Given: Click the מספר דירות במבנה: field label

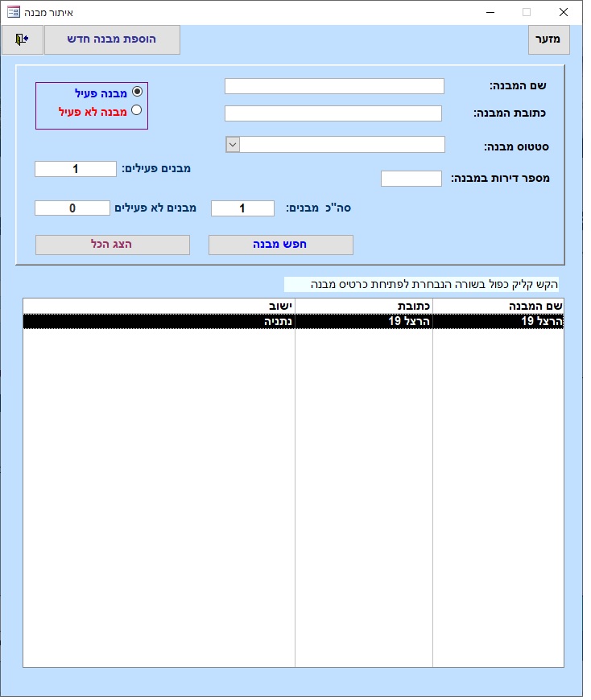Looking at the screenshot, I should click(500, 179).
